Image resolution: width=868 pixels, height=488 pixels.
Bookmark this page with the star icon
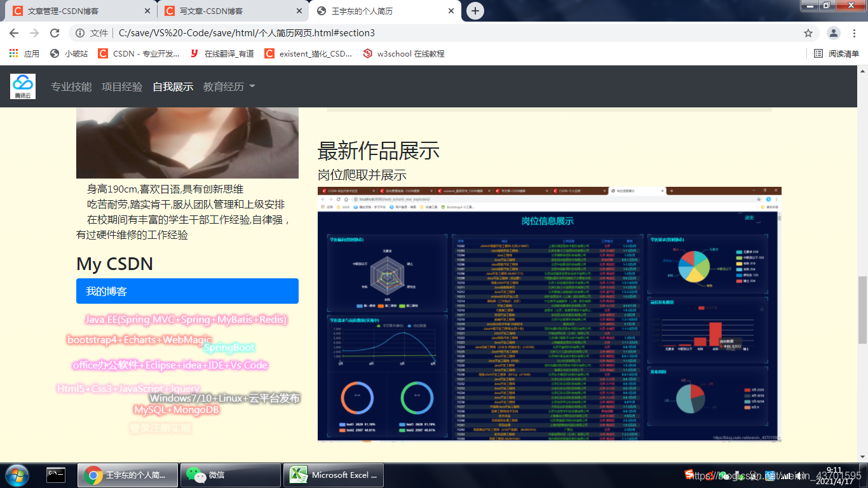point(808,33)
